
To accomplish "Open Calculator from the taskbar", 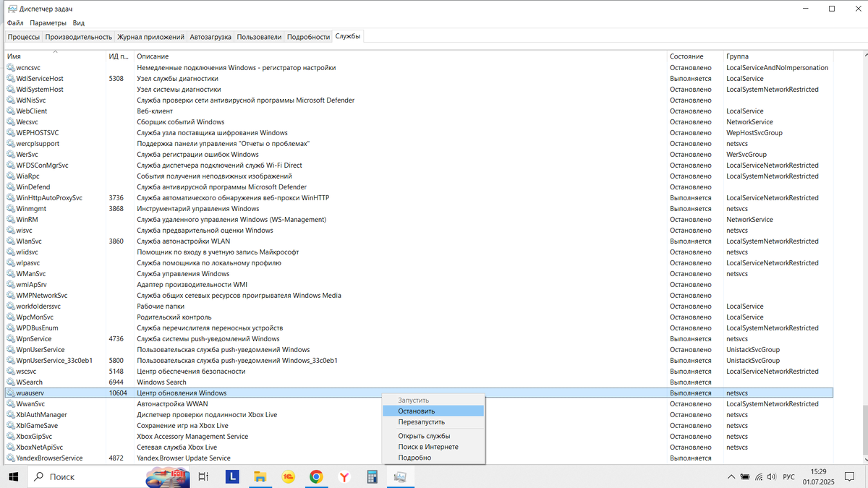I will pyautogui.click(x=373, y=477).
